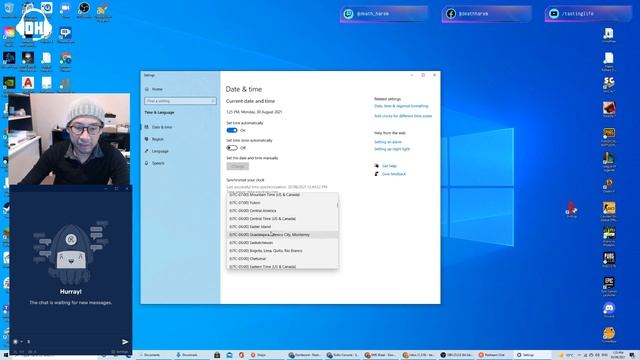Open Setting up night light link

(392, 149)
